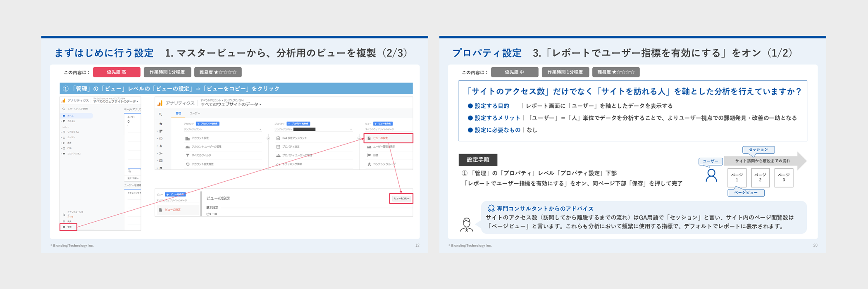Click the consultant avatar icon

click(x=467, y=225)
